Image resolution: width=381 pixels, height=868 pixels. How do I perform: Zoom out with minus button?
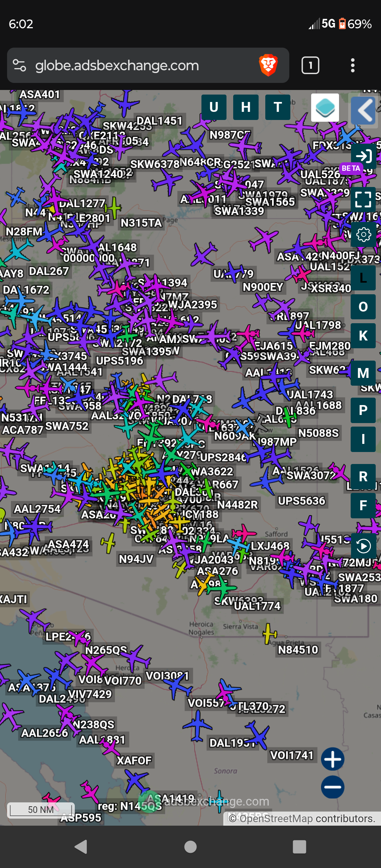point(333,787)
